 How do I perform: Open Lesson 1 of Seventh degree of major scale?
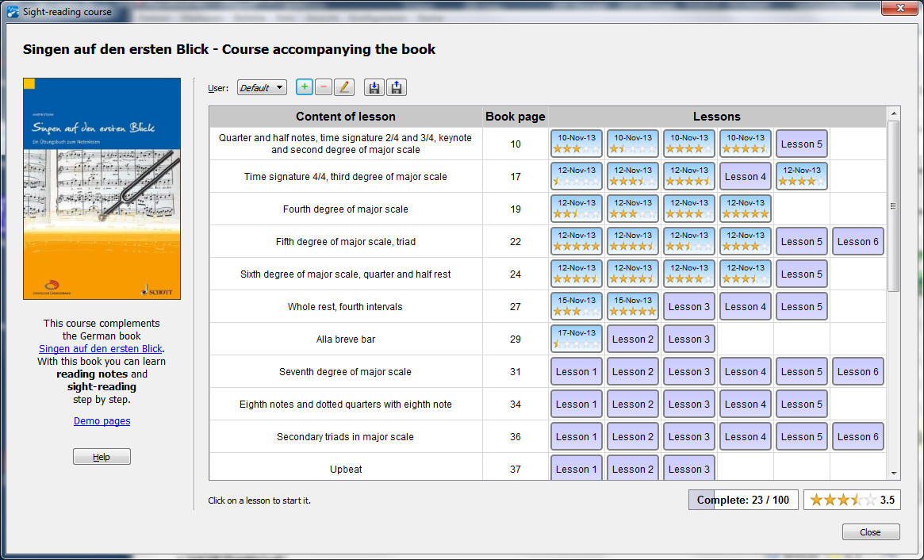(x=577, y=371)
